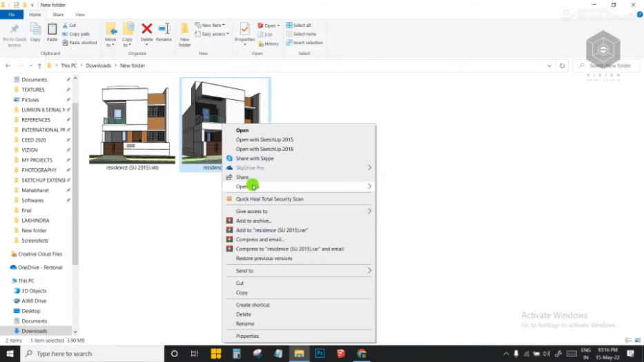Refresh the current folder view
This screenshot has width=644, height=362.
point(563,66)
